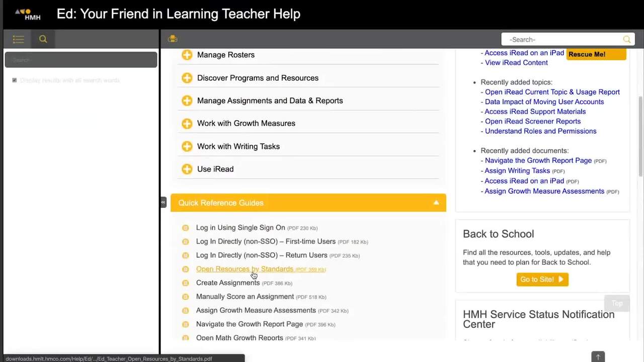Open the Create Assignments PDF link
Image resolution: width=644 pixels, height=362 pixels.
[228, 283]
